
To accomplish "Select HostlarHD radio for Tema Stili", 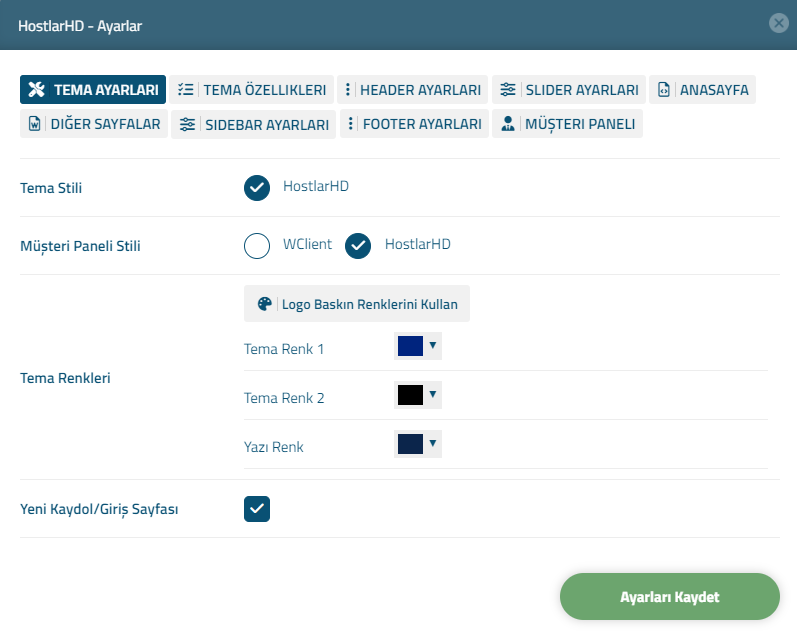I will click(x=257, y=188).
